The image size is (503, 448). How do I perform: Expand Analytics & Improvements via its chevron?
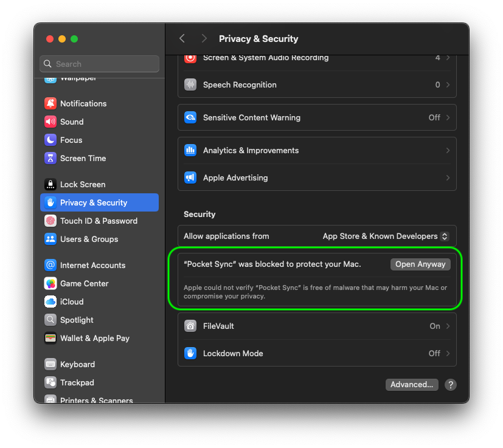click(448, 150)
